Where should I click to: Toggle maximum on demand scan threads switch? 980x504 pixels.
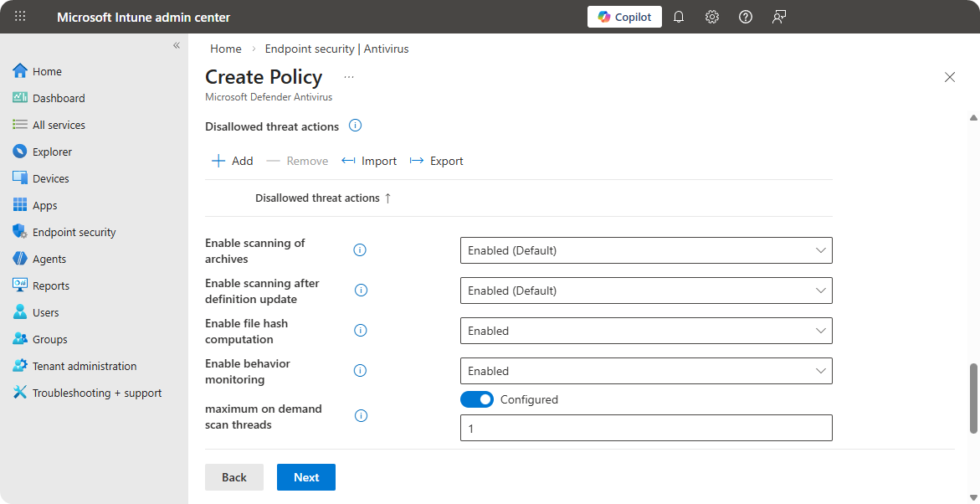tap(477, 399)
